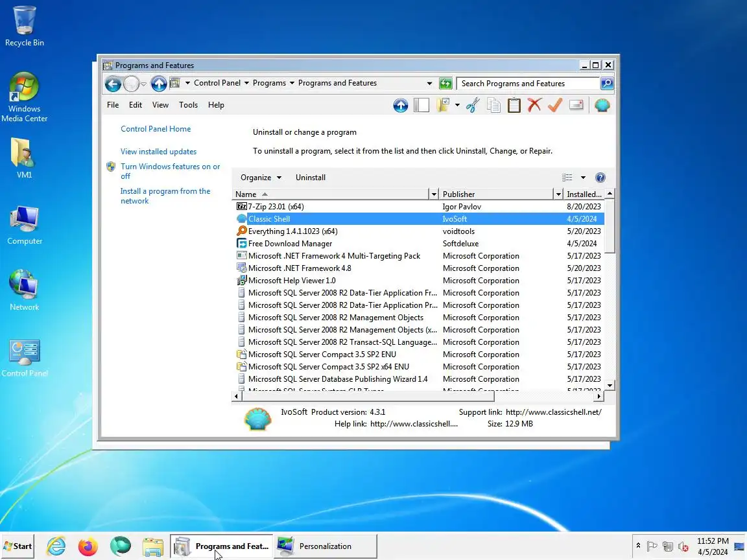Click the blue Help question icon

600,178
